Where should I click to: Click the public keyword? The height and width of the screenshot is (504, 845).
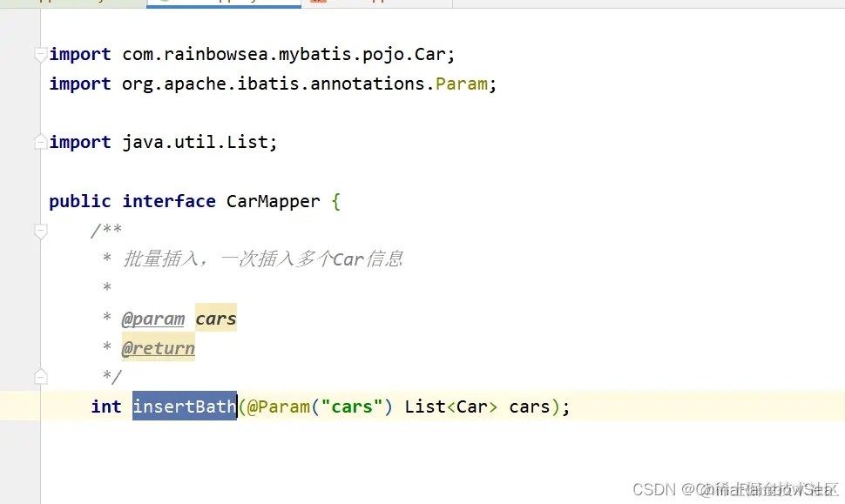point(80,201)
